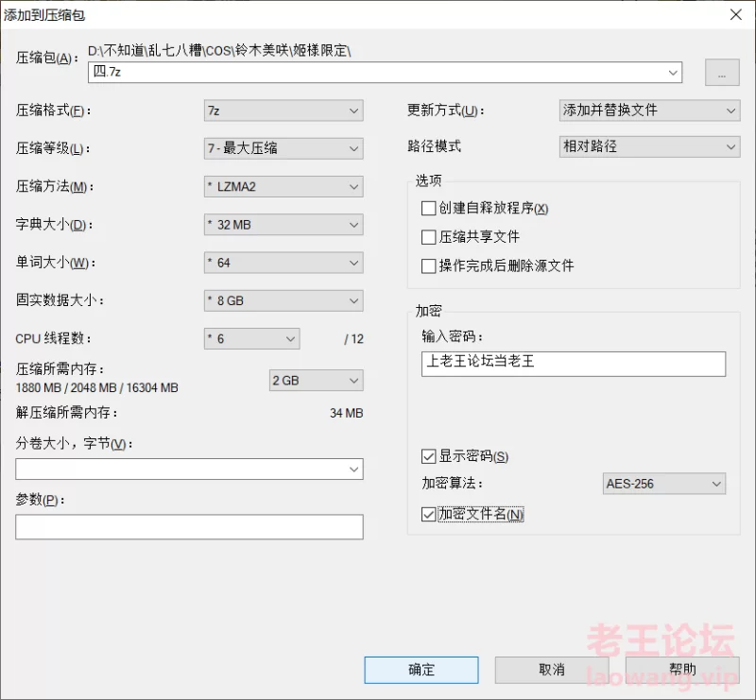Enable 操作完成后删除源文件 checkbox
Image resolution: width=756 pixels, height=700 pixels.
click(429, 266)
